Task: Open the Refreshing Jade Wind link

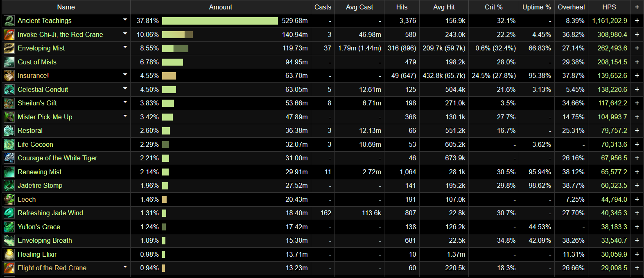Action: 50,213
